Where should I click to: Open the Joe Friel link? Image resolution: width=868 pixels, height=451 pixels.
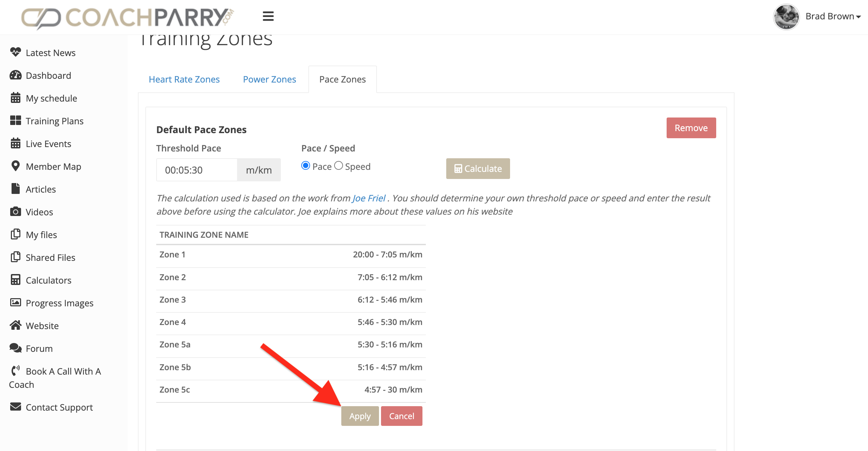(369, 198)
